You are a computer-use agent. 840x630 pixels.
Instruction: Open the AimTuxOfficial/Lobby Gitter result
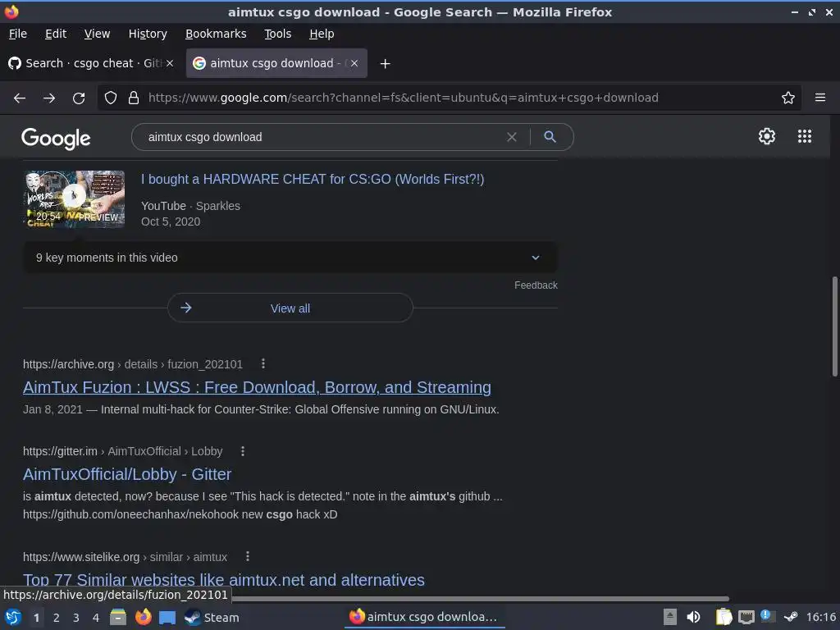coord(127,474)
